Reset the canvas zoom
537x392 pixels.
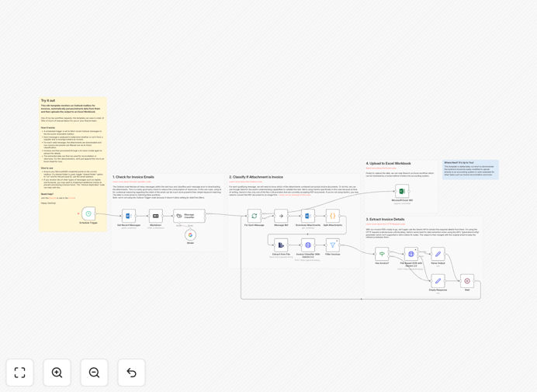click(131, 373)
